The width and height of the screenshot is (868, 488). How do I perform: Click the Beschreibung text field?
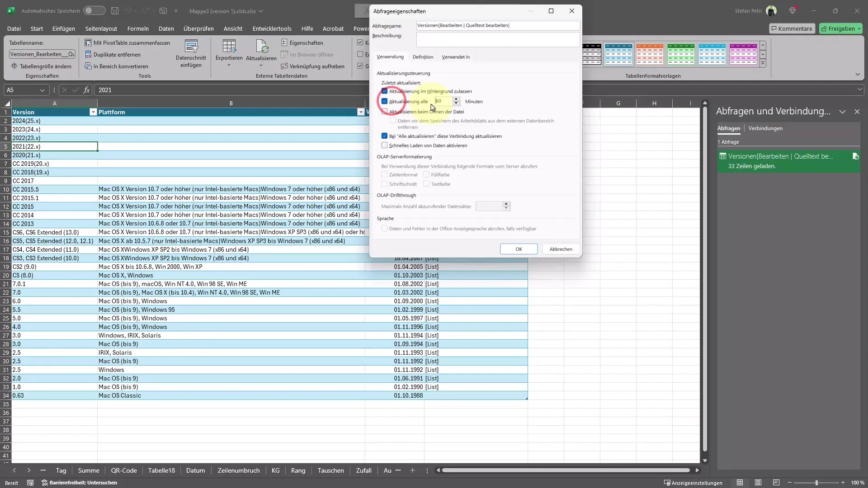pyautogui.click(x=498, y=40)
